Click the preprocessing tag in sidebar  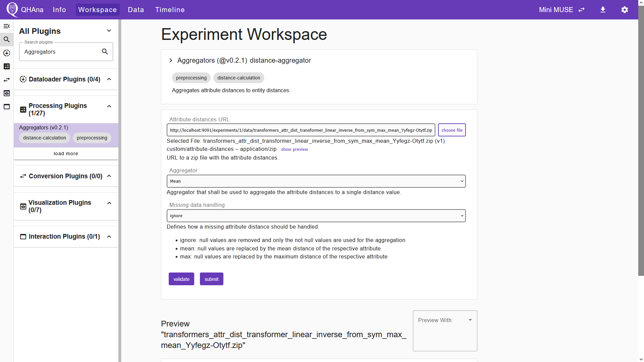pos(92,138)
